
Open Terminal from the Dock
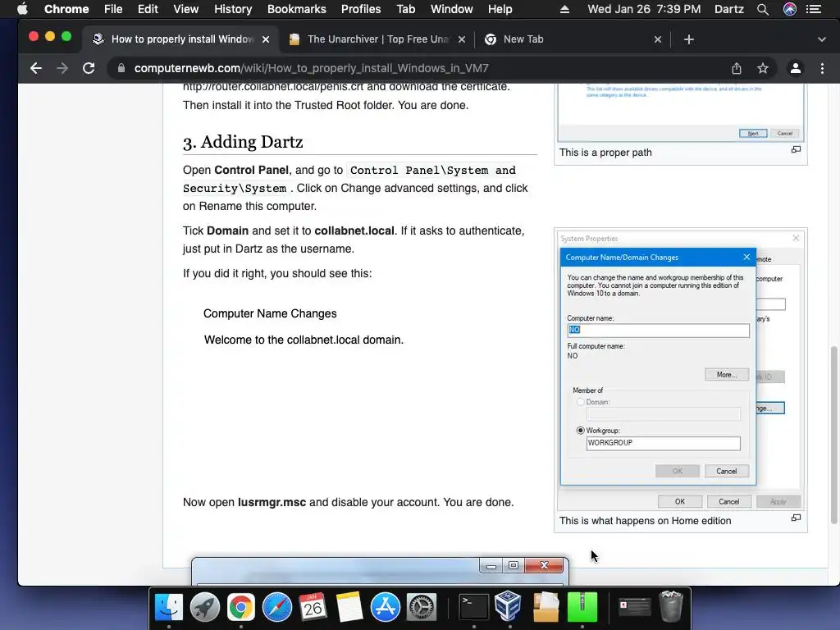point(474,608)
